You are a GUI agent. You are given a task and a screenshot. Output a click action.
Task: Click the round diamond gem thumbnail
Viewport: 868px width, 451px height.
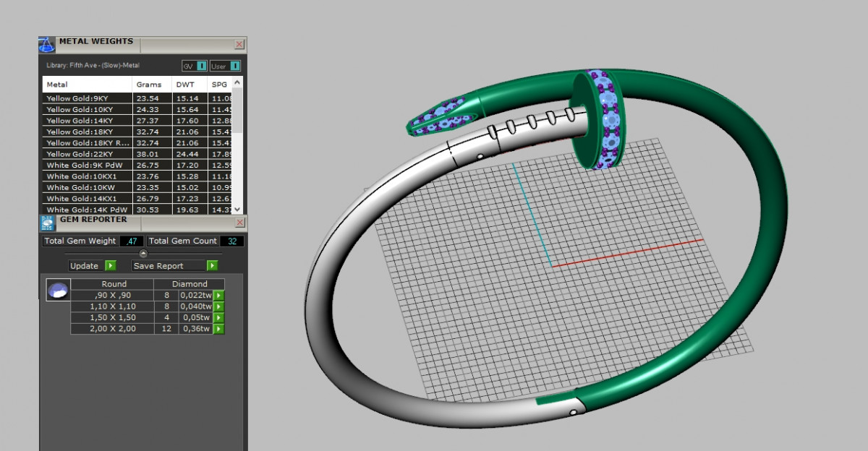click(x=57, y=291)
